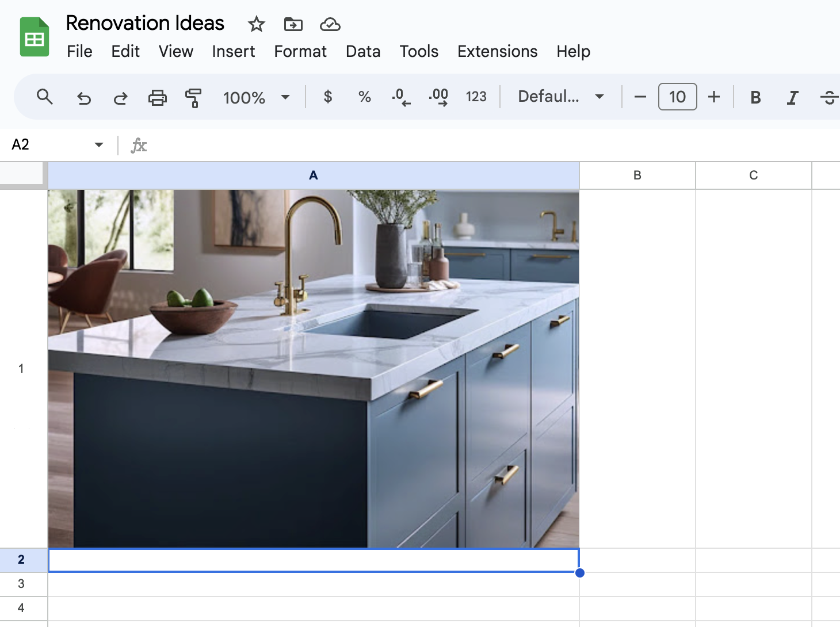Toggle strikethrough formatting

point(828,97)
